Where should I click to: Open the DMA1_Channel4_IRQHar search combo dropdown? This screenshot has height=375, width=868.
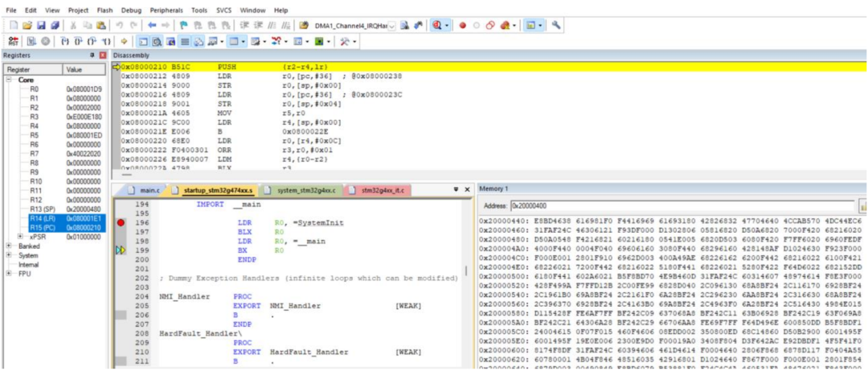point(391,26)
